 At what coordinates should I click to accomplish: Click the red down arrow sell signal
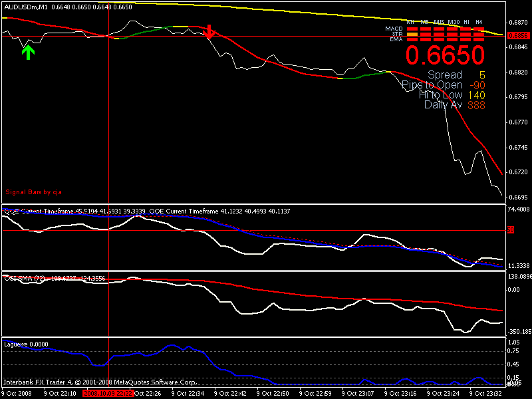point(209,31)
